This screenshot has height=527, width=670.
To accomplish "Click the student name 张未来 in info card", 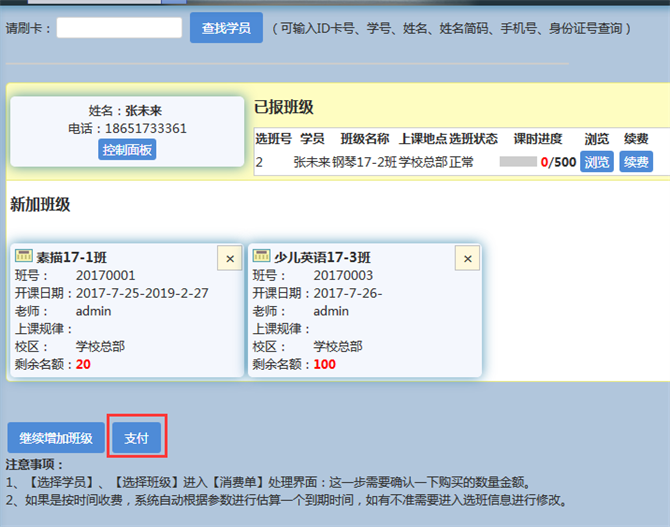I will click(144, 111).
